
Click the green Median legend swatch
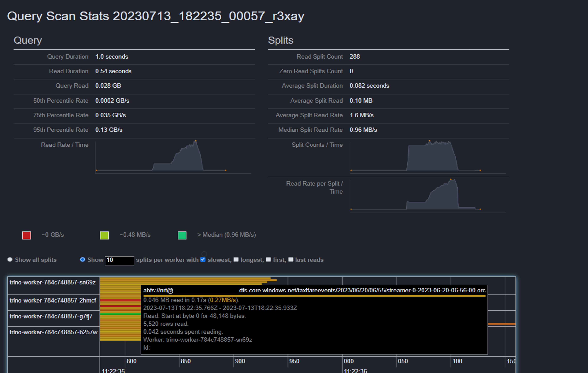coord(182,235)
